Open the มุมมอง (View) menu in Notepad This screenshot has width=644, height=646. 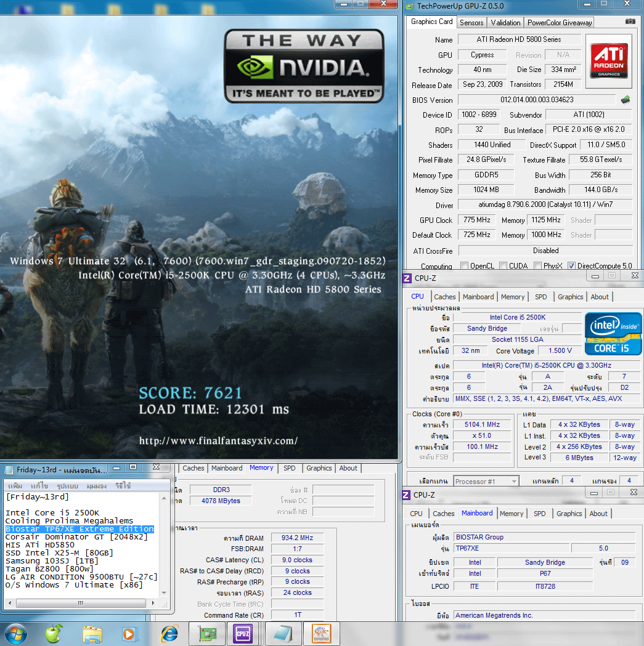(x=97, y=486)
